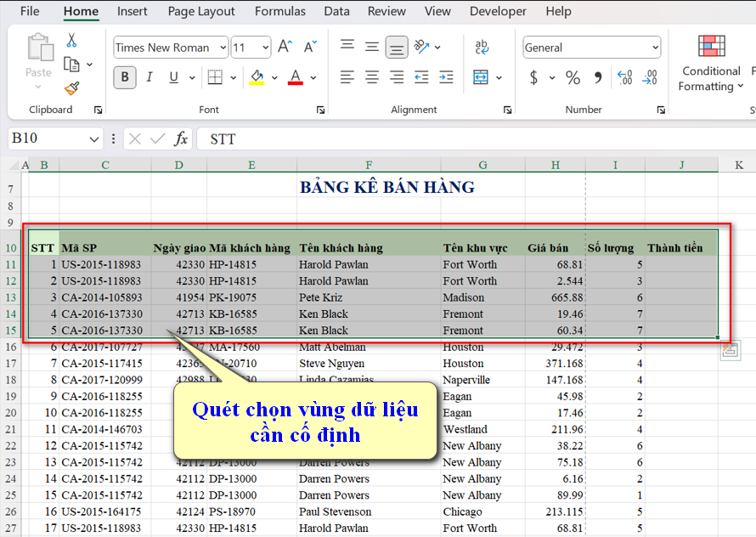The height and width of the screenshot is (537, 756).
Task: Click the Comma Style icon
Action: (x=598, y=77)
